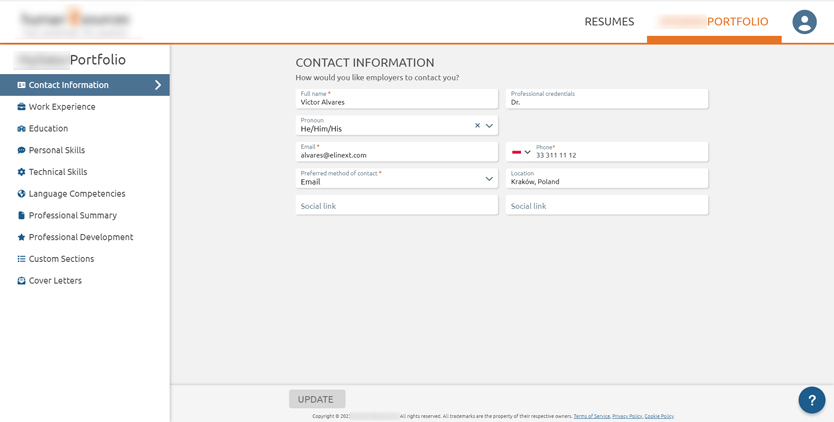Clear the Pronoun selection with the X

[477, 126]
